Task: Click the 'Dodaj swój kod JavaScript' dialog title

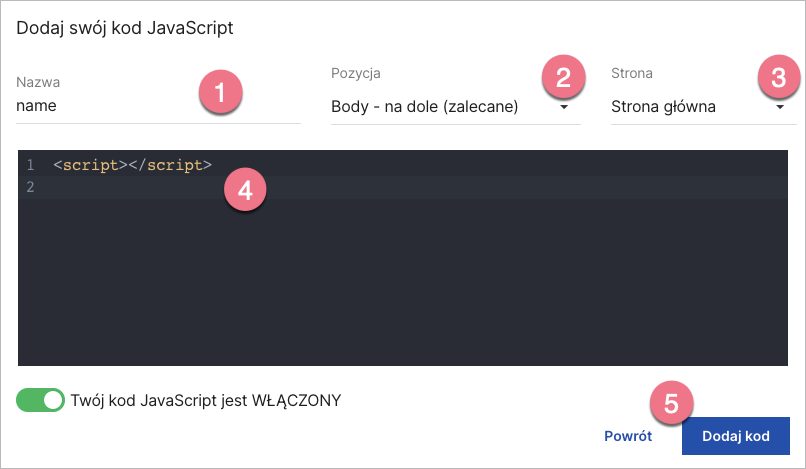Action: tap(125, 28)
